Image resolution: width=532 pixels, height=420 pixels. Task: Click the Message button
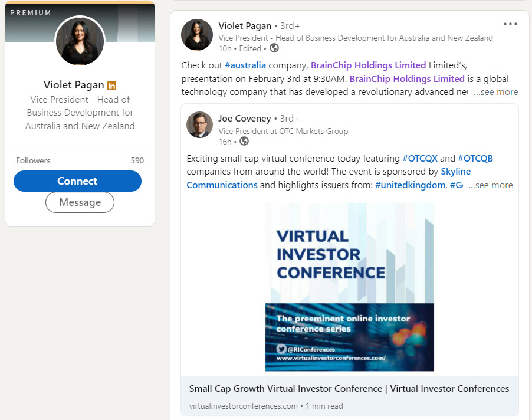coord(80,202)
